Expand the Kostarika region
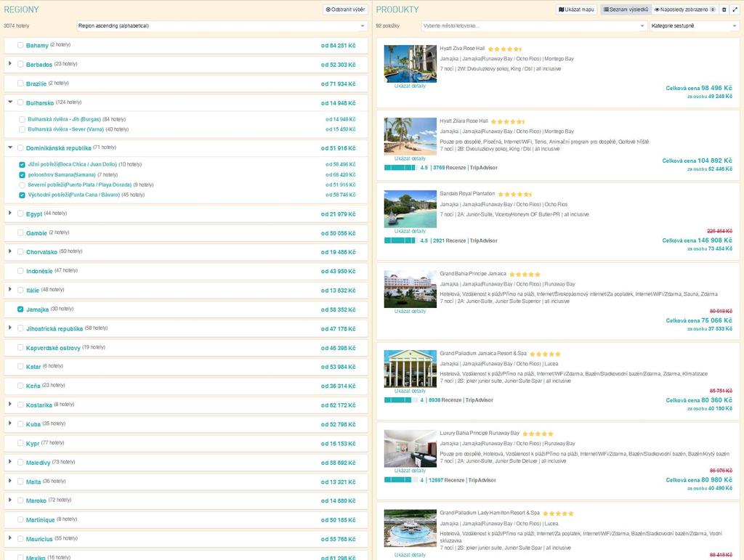The height and width of the screenshot is (560, 744). tap(10, 404)
